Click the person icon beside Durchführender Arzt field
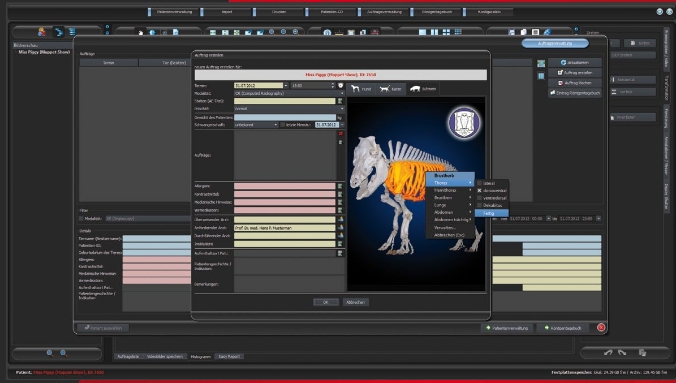Image resolution: width=676 pixels, height=383 pixels. point(341,235)
